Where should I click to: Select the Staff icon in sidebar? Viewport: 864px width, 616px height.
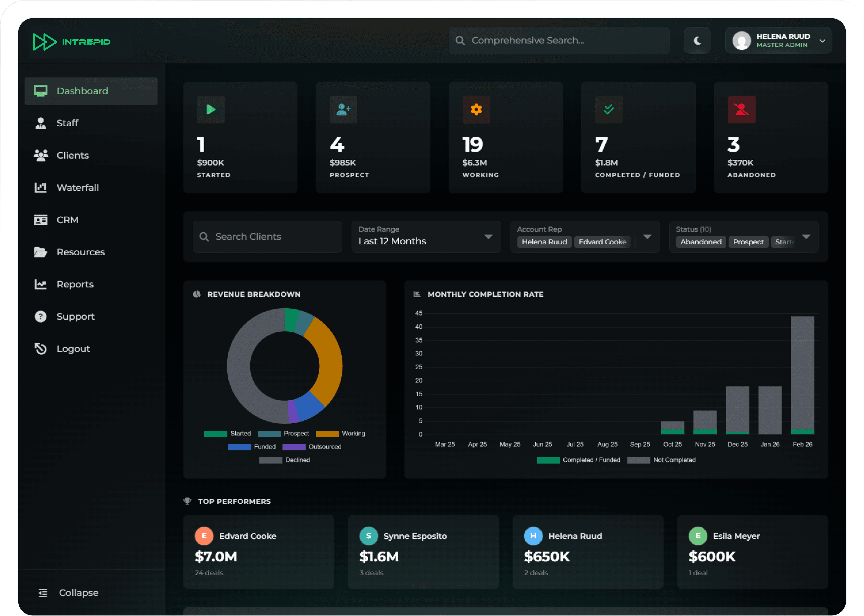(40, 123)
